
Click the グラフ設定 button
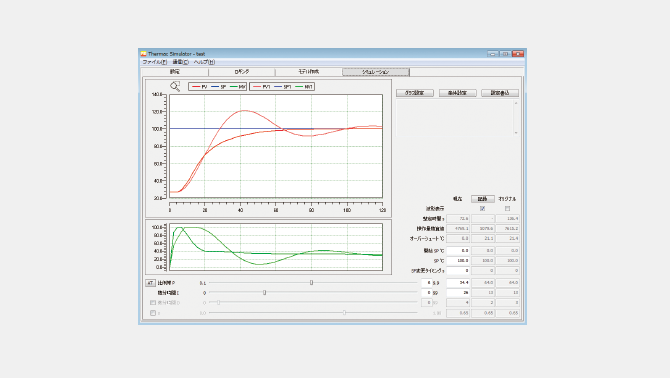414,93
